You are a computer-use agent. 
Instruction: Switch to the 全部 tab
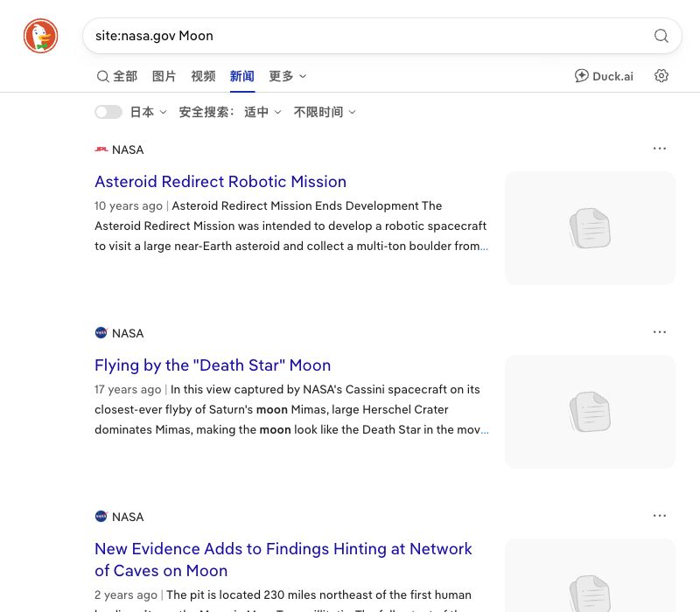pos(117,76)
